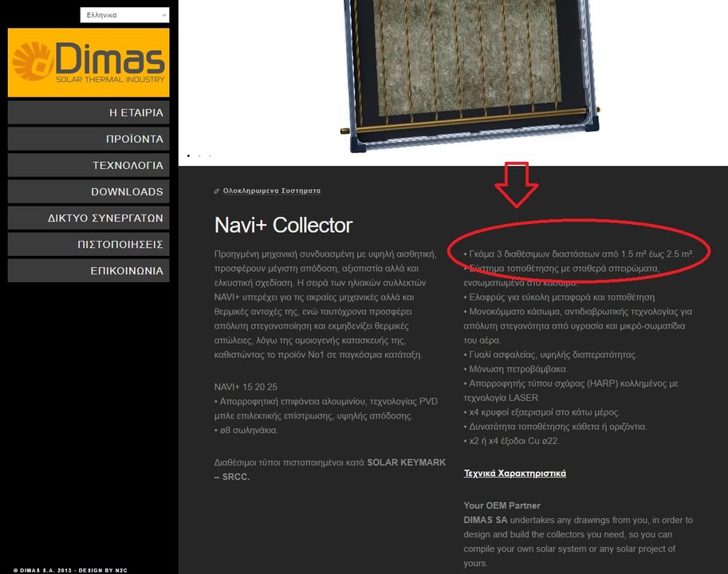Select the first slideshow dot
The width and height of the screenshot is (728, 574).
tap(188, 156)
